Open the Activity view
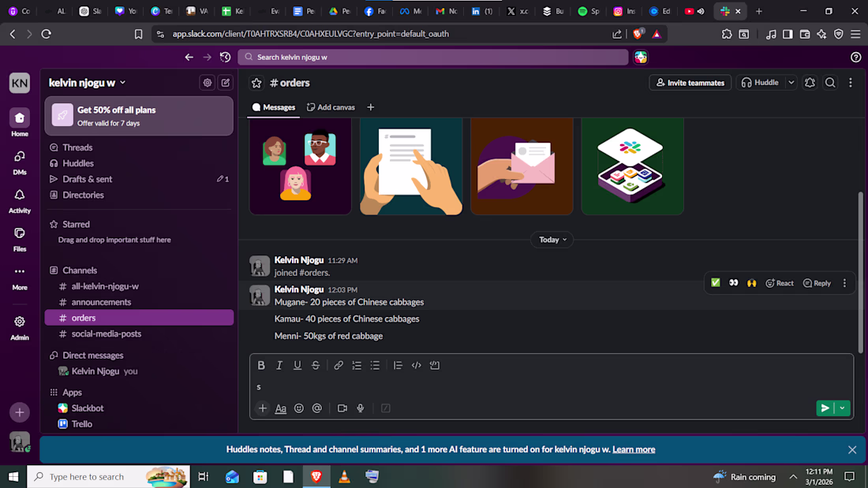The height and width of the screenshot is (488, 868). tap(20, 201)
